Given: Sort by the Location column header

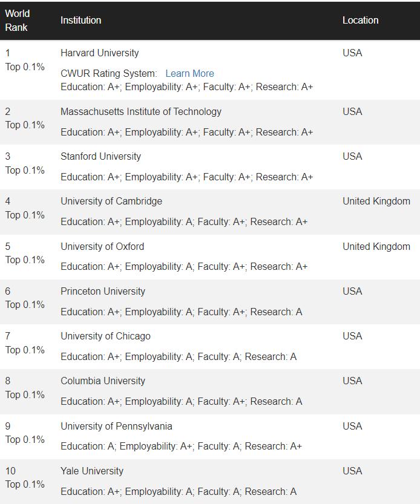Looking at the screenshot, I should point(360,20).
